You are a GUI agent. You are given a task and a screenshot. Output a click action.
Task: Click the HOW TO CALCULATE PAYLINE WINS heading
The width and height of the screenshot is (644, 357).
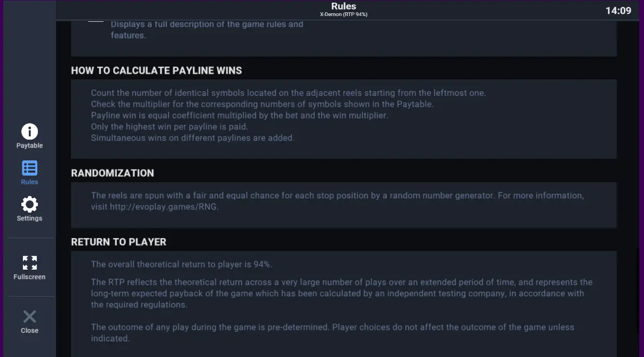pos(156,70)
